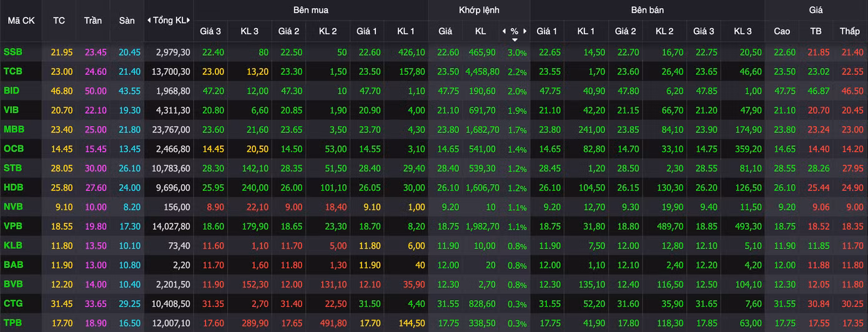This screenshot has height=332, width=868.
Task: Click VIB floor price 19.30
Action: point(130,110)
